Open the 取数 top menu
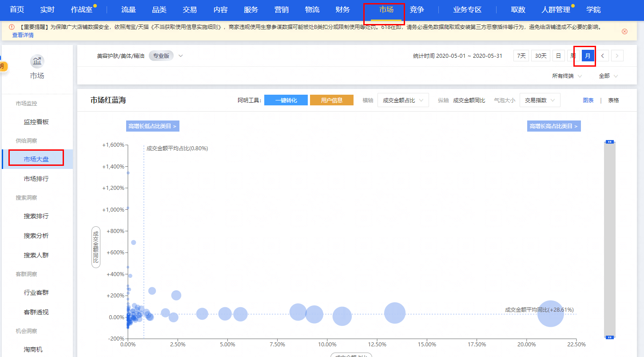Screen dimensions: 644x357 coord(518,10)
